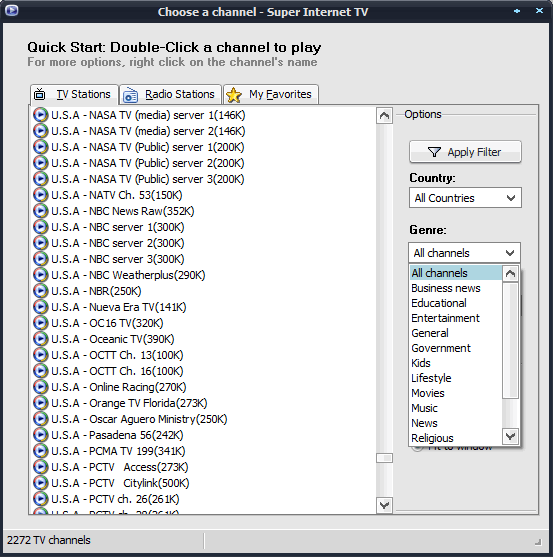Choose Music genre option

[456, 408]
